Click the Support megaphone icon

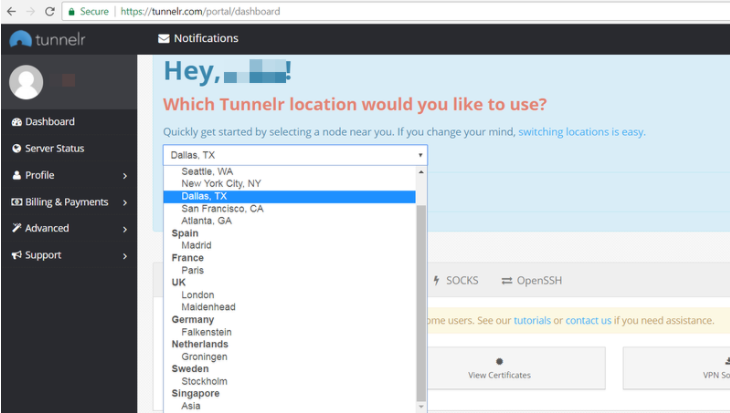17,255
